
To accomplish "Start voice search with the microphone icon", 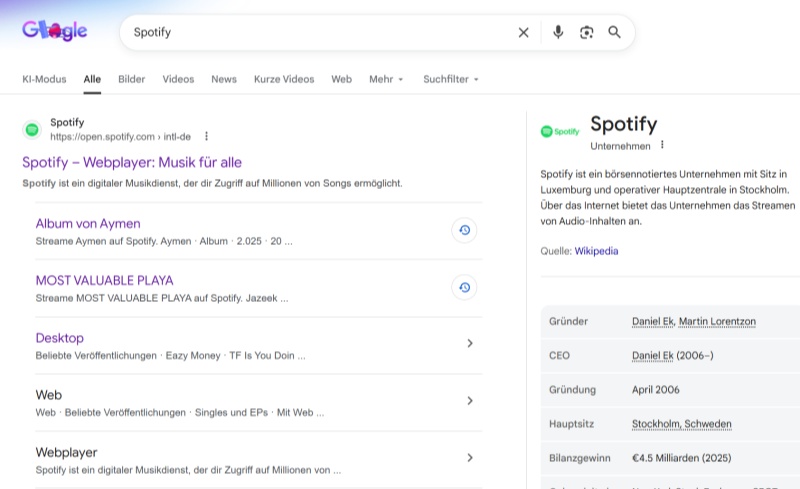I will 558,33.
